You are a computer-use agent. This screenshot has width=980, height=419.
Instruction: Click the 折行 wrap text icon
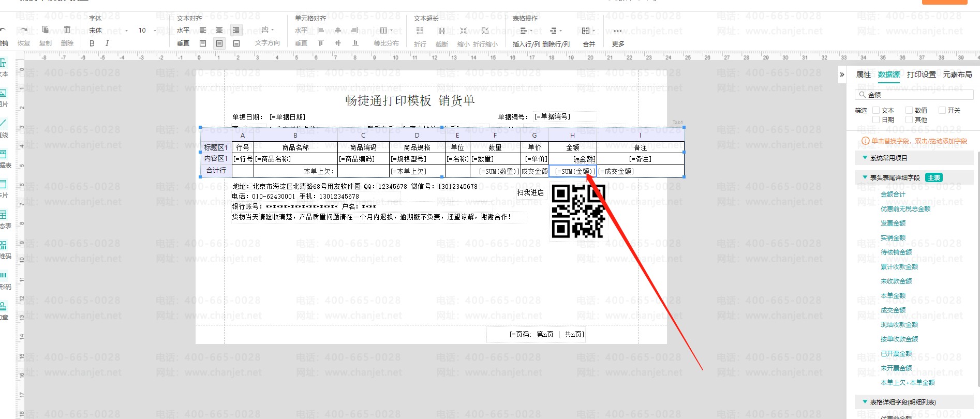(420, 31)
